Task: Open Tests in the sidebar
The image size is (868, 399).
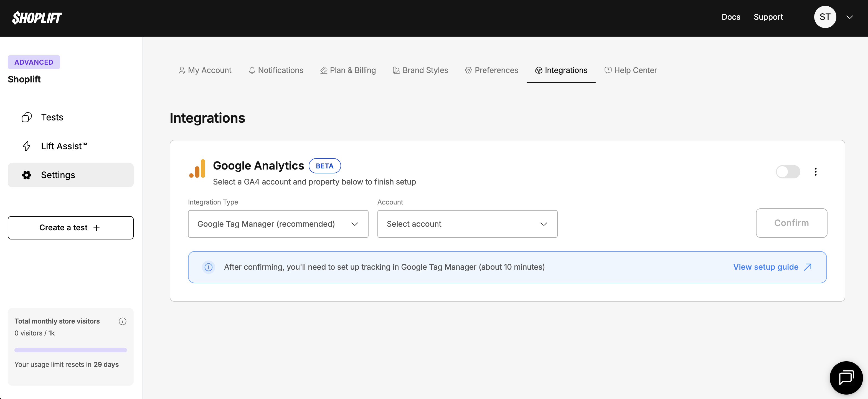Action: click(52, 117)
